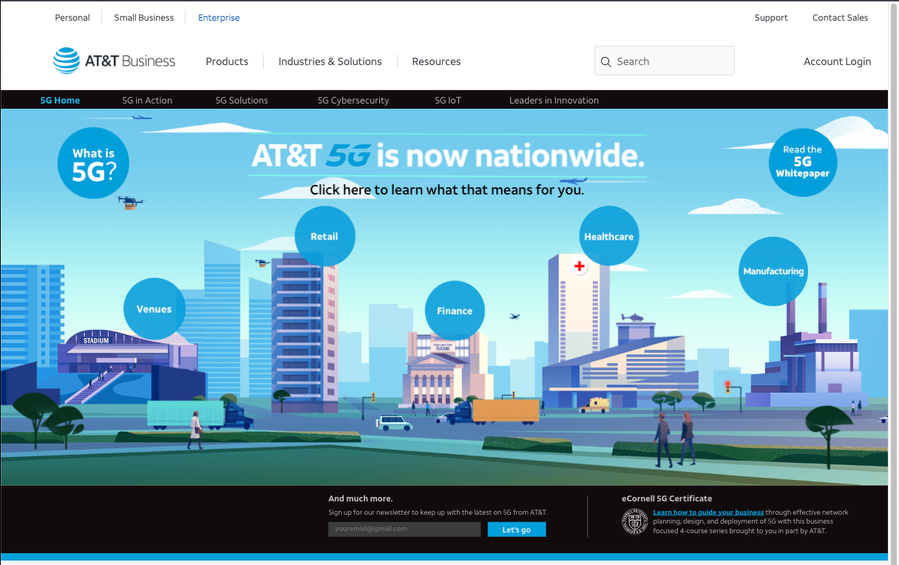Viewport: 899px width, 565px height.
Task: Go to Account Login
Action: (x=837, y=61)
